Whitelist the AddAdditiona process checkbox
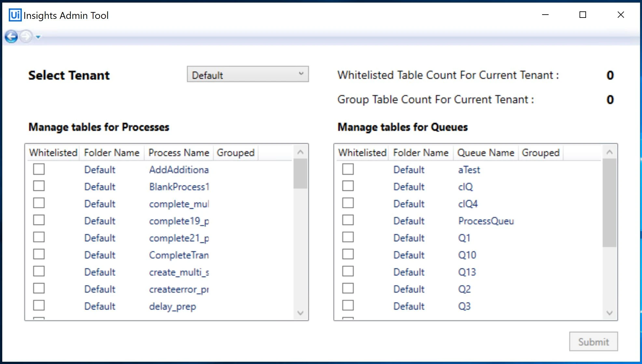This screenshot has width=642, height=364. point(39,169)
